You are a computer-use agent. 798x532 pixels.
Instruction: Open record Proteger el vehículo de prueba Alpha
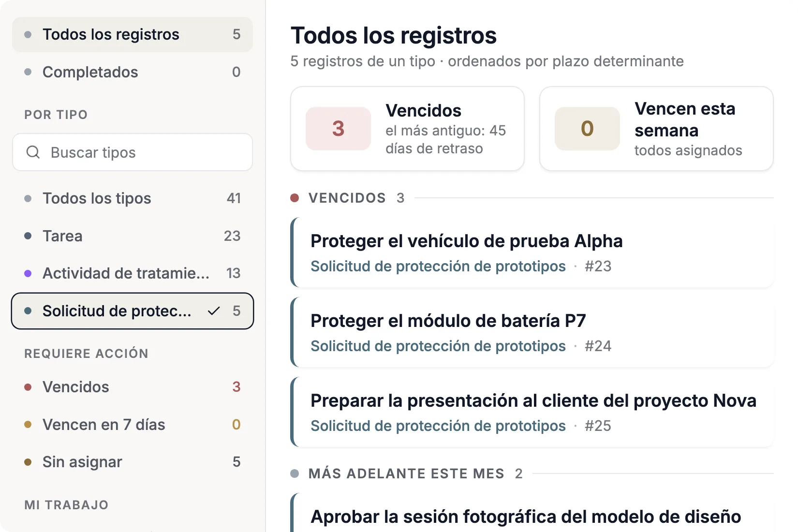(x=532, y=252)
